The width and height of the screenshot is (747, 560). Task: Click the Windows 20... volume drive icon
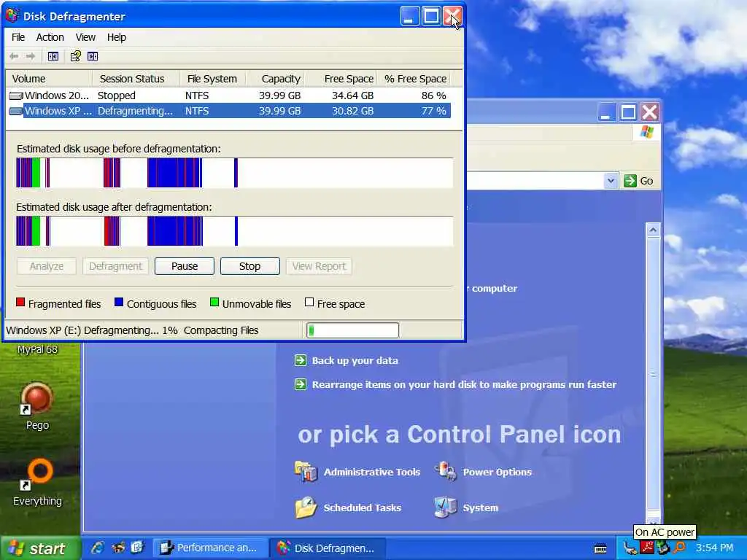click(16, 96)
